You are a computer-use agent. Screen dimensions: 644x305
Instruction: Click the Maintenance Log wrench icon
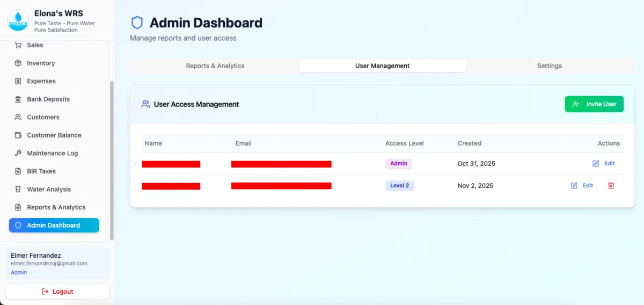(18, 153)
